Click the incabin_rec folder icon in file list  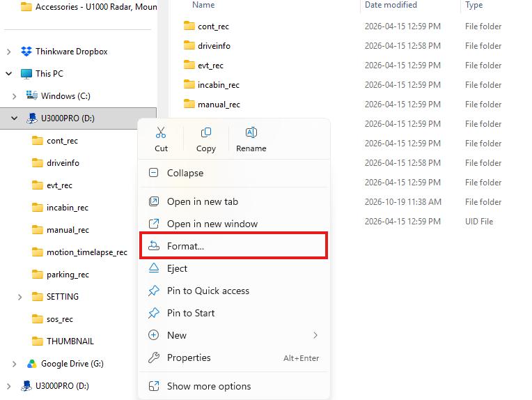coord(189,84)
